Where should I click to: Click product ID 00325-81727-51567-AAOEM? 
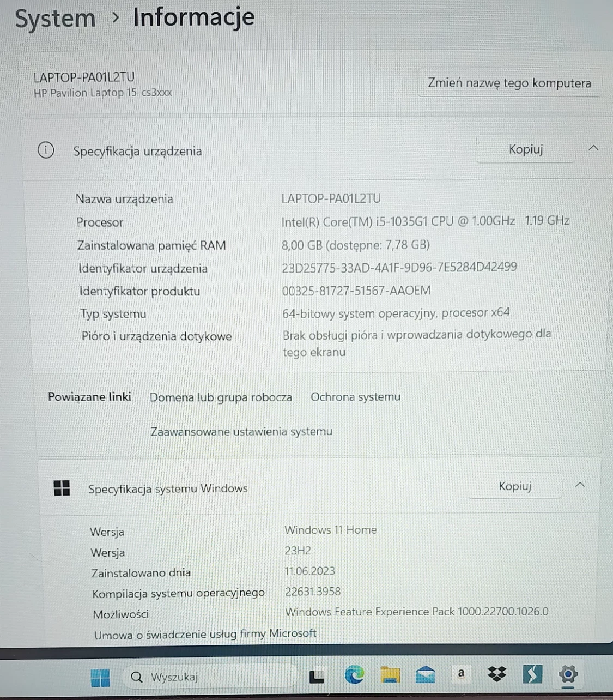(356, 291)
